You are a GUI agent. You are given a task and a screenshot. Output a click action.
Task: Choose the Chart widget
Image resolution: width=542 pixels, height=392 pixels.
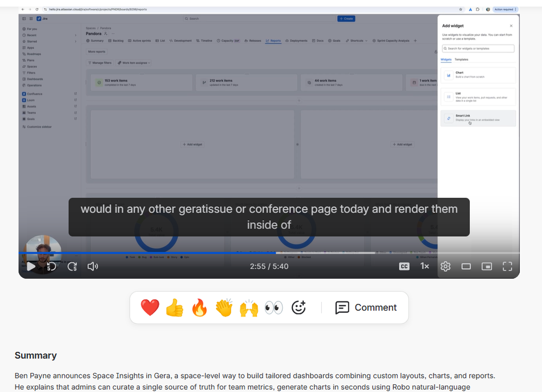click(x=478, y=75)
